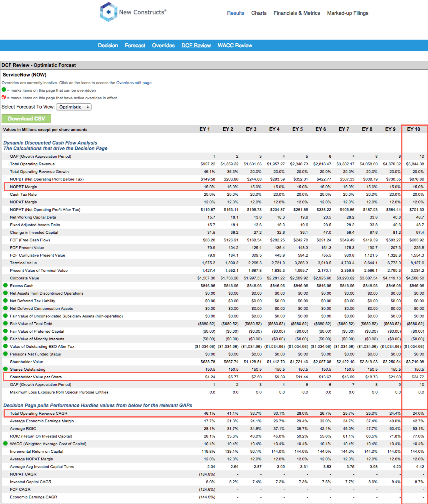Click the $997.22 EY 1 revenue value
This screenshot has height=504, width=428.
tap(208, 164)
